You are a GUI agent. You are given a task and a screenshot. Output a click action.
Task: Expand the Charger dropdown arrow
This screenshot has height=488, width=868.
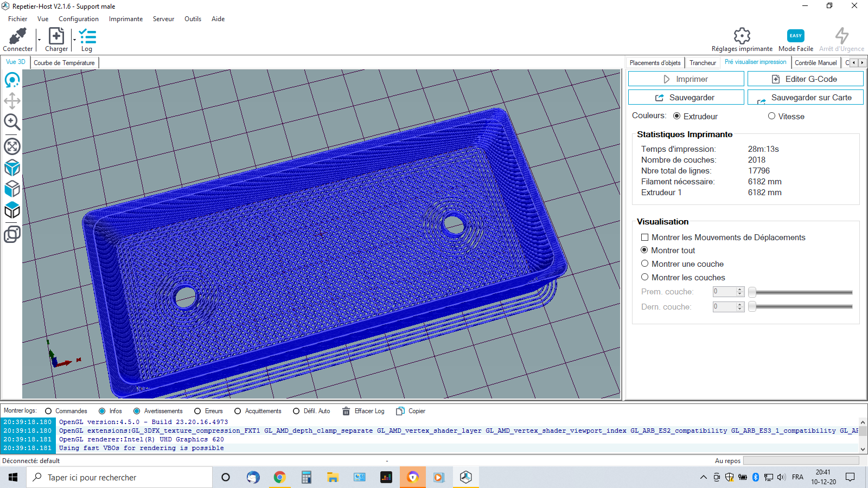pos(74,40)
